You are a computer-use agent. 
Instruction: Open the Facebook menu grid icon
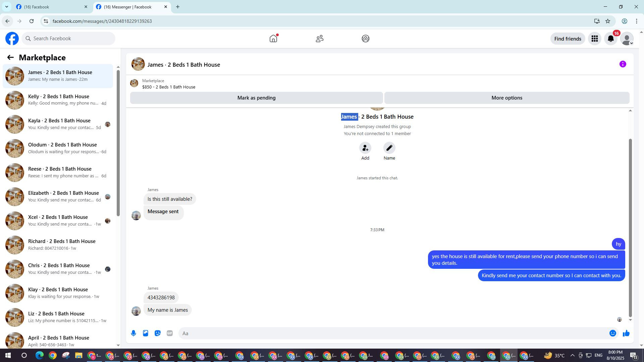coord(595,39)
